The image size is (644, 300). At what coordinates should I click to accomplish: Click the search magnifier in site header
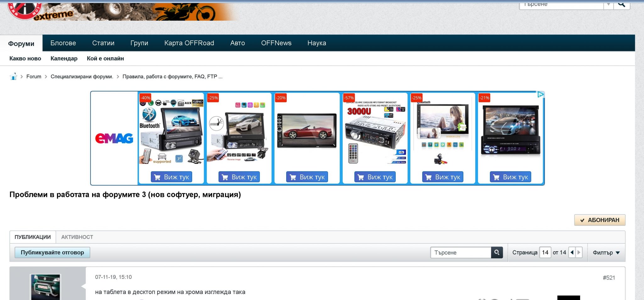coord(622,4)
